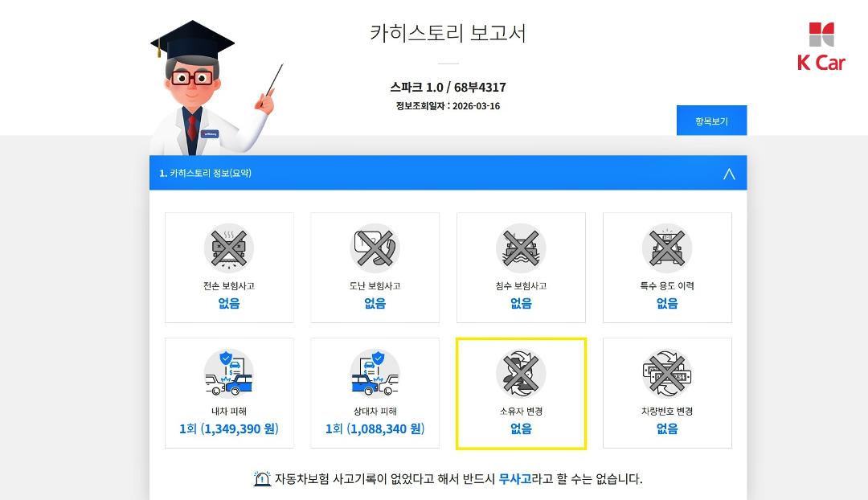The width and height of the screenshot is (868, 500).
Task: Click the 특수 용도 이력 icon
Action: click(667, 248)
